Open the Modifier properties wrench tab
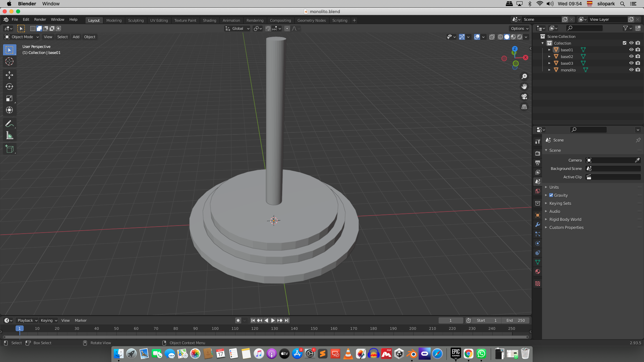The image size is (644, 362). click(538, 225)
